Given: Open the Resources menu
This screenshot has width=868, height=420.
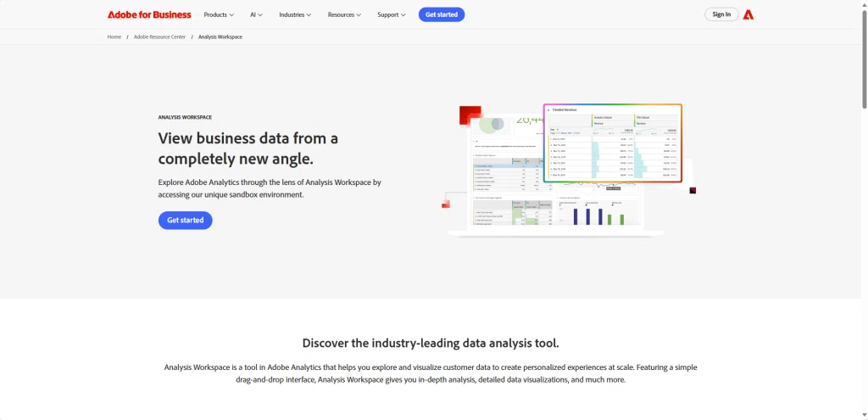Looking at the screenshot, I should tap(344, 14).
